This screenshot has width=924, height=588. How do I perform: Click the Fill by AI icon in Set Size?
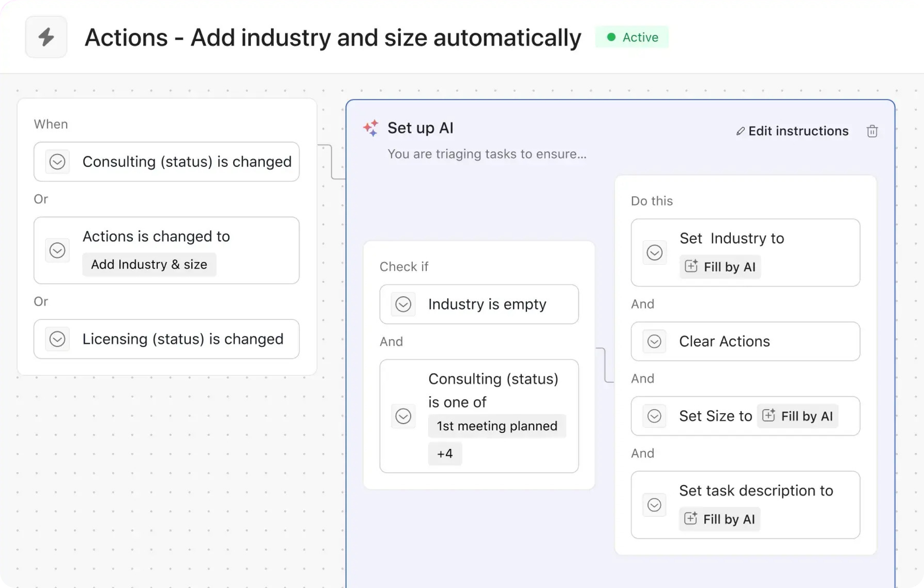(769, 415)
